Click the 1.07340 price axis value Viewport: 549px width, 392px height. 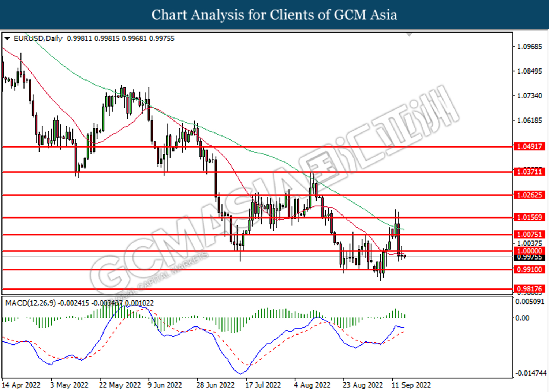(529, 96)
